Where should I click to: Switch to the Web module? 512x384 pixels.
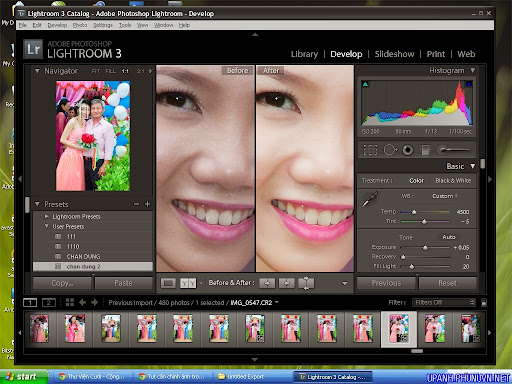466,54
